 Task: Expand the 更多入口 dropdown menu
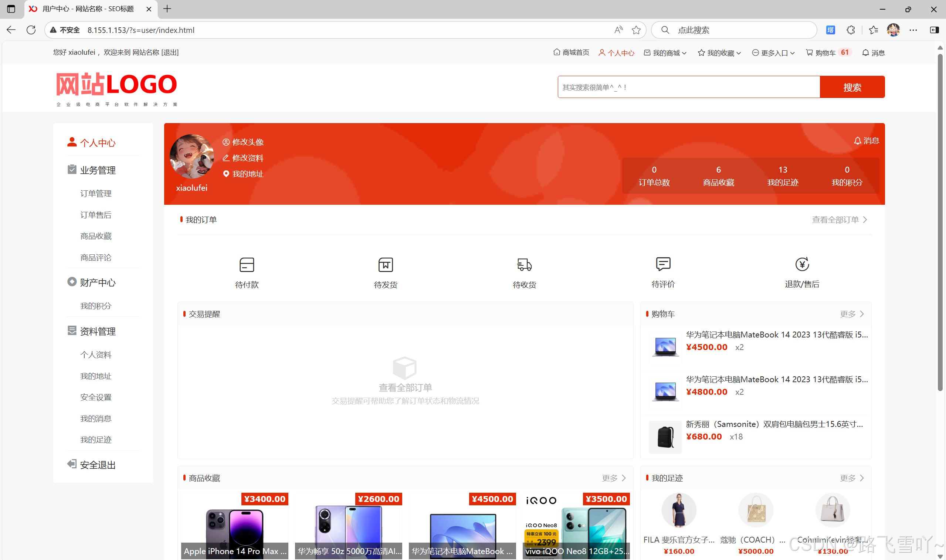point(773,53)
